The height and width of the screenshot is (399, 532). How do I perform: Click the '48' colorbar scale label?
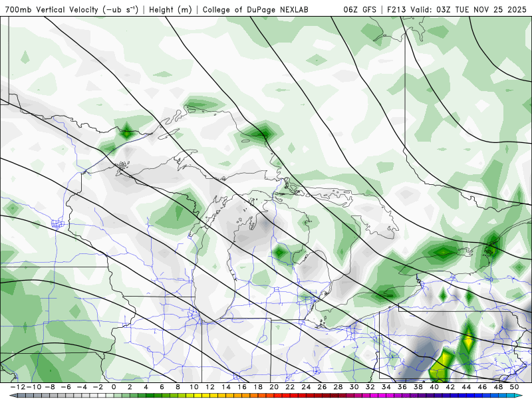click(x=498, y=387)
